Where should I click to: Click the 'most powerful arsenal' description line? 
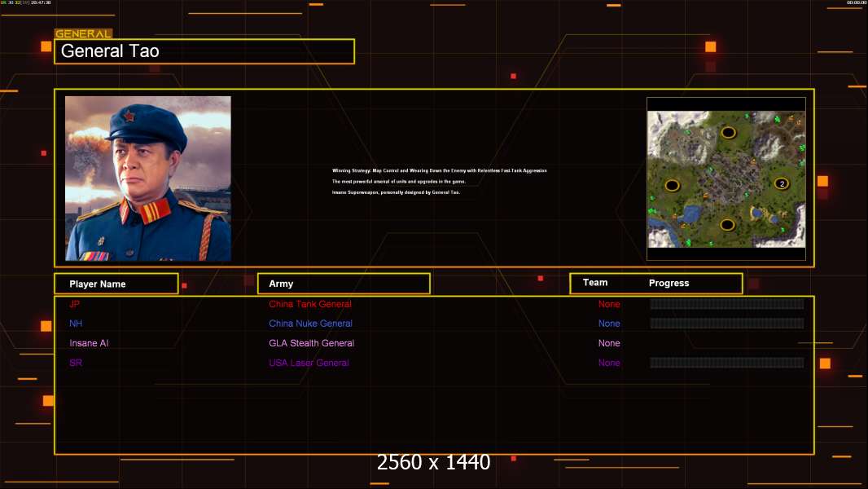pos(398,181)
